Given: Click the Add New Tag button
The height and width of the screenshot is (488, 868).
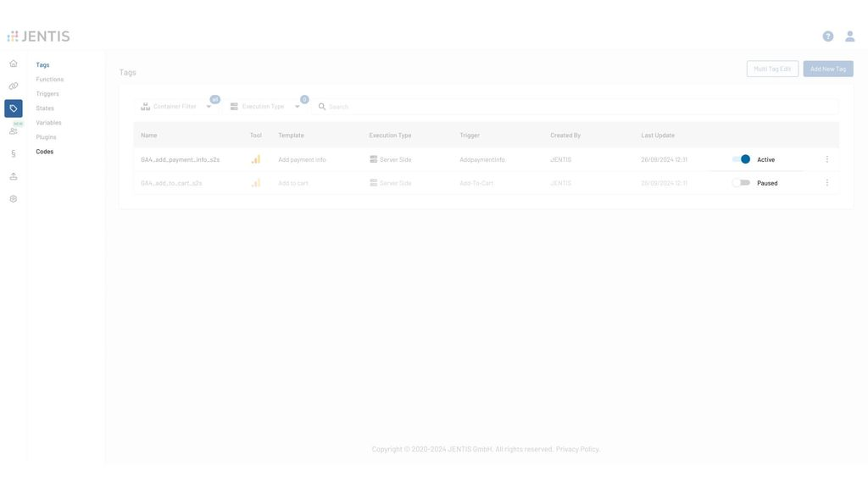Looking at the screenshot, I should click(827, 69).
